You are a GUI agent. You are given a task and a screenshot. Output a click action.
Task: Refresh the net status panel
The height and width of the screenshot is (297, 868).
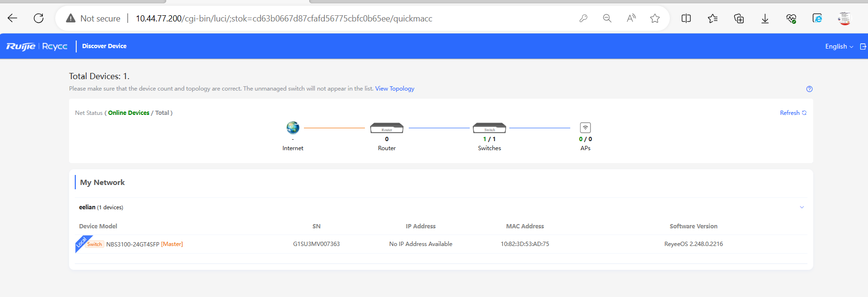coord(793,113)
